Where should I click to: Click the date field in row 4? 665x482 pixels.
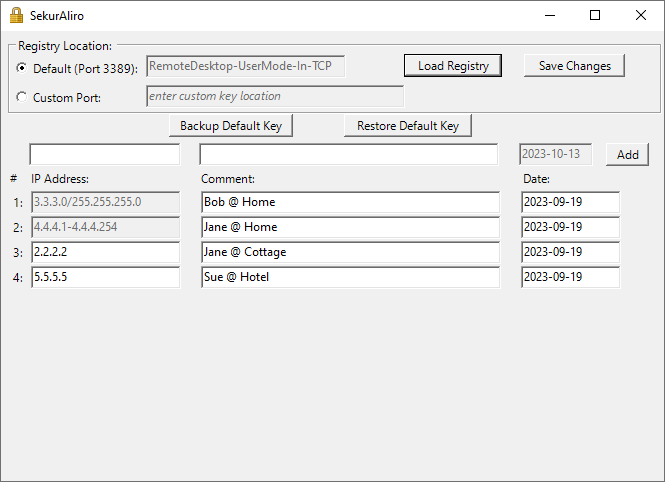(570, 277)
